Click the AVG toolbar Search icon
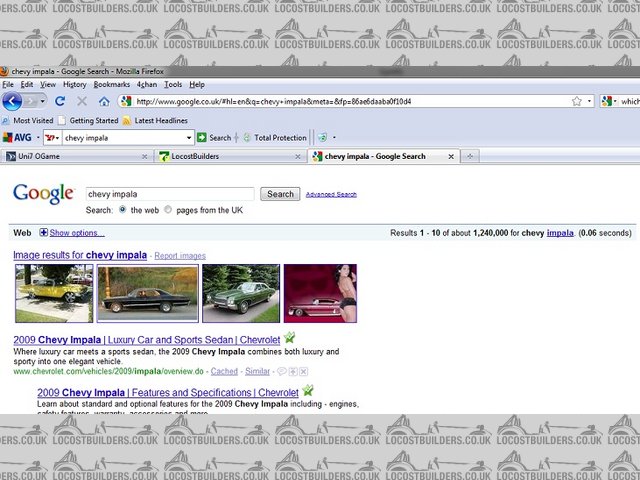Viewport: 640px width, 480px height. (x=214, y=137)
